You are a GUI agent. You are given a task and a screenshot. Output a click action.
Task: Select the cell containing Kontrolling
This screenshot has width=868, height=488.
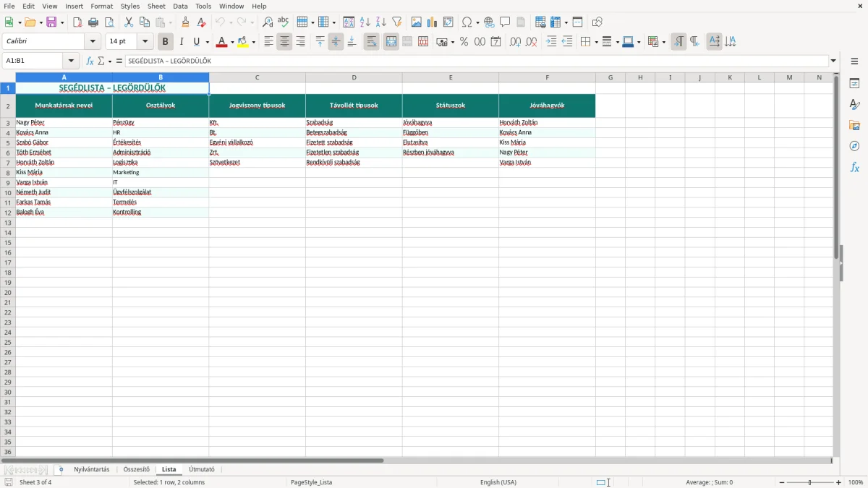(x=161, y=213)
